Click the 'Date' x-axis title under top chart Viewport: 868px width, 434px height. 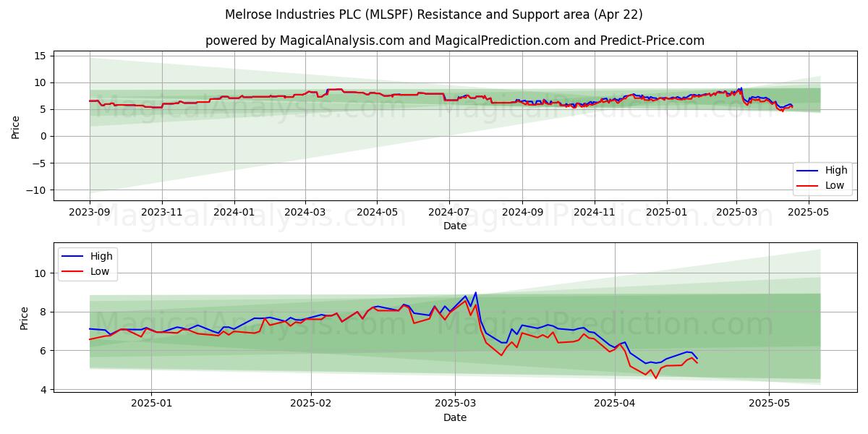[x=455, y=226]
